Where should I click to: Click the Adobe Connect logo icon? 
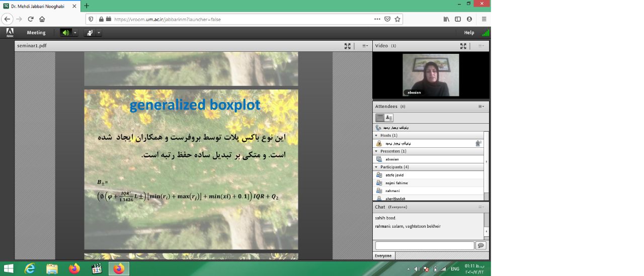(x=10, y=33)
